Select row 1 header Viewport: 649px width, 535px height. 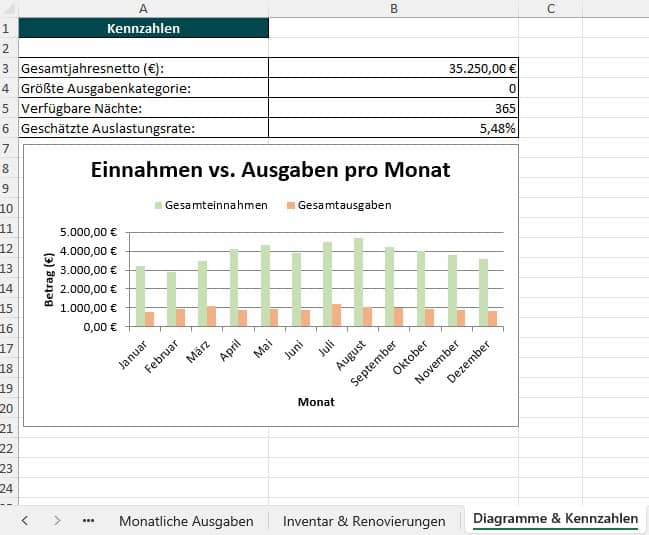6,28
